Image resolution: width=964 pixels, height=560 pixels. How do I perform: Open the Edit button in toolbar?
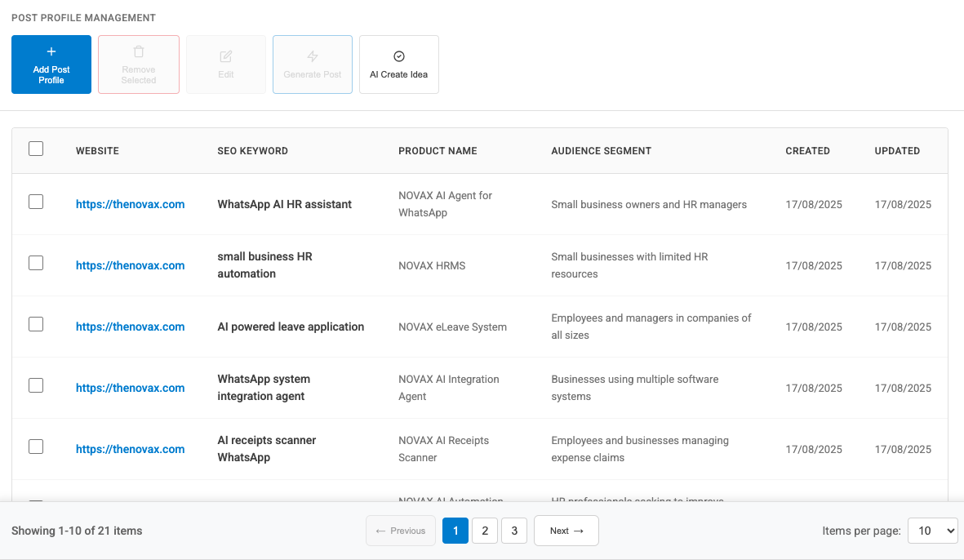[x=225, y=64]
